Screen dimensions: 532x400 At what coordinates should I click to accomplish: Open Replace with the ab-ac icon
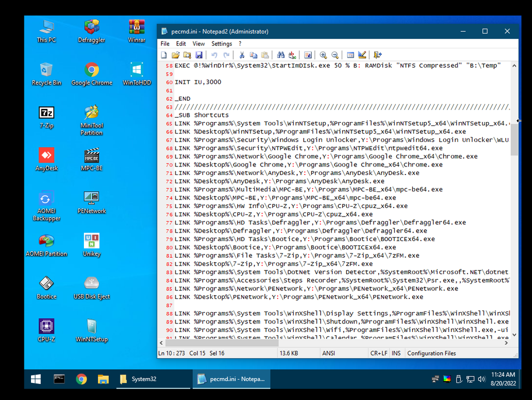point(292,55)
